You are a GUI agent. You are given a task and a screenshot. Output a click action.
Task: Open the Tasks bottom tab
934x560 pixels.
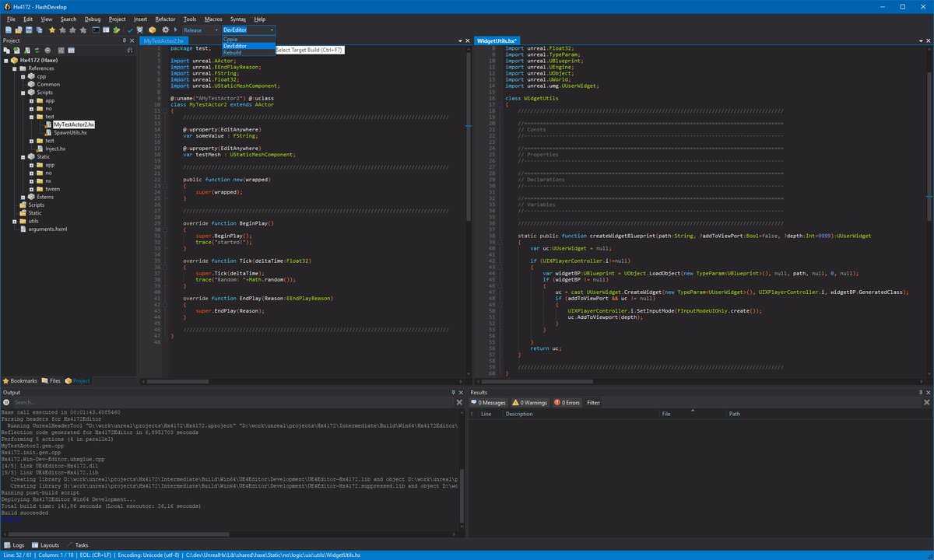(77, 545)
